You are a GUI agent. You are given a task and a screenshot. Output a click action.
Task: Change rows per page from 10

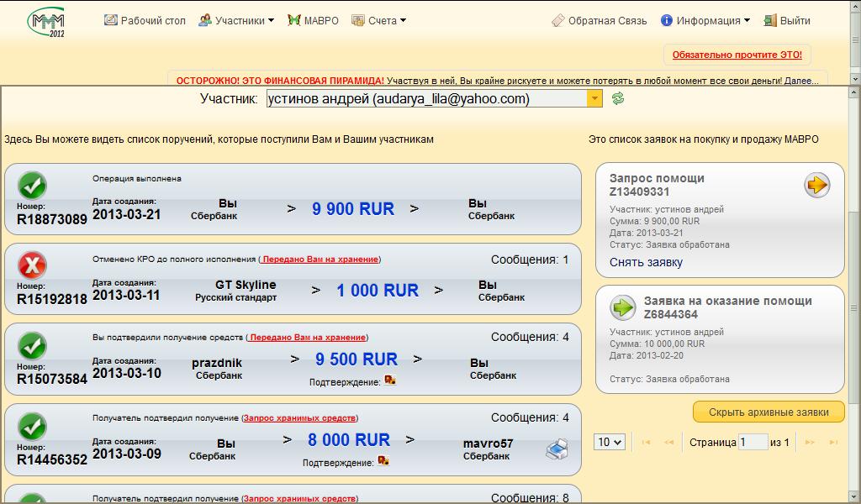[610, 442]
